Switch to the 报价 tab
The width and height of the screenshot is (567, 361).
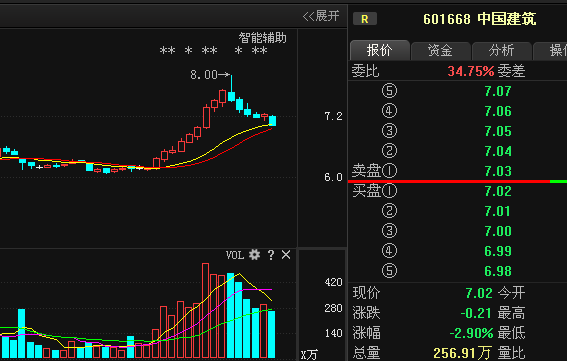pyautogui.click(x=379, y=50)
